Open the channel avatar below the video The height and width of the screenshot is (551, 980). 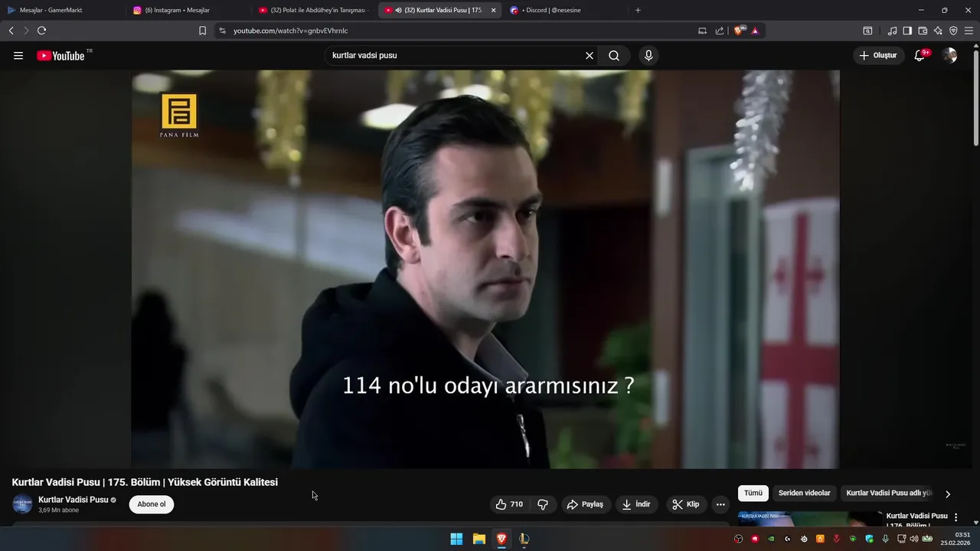(22, 504)
